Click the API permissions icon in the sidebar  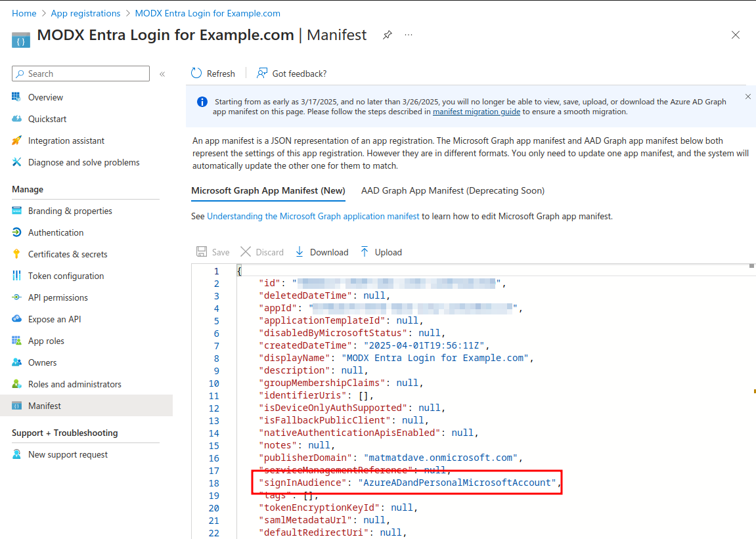[16, 297]
